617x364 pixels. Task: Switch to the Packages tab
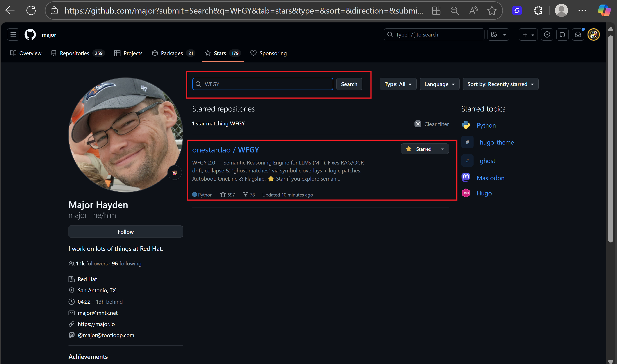click(172, 53)
